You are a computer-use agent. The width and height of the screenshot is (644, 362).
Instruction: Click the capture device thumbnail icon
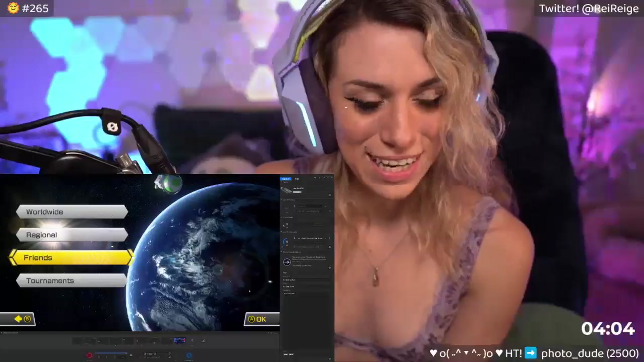click(x=286, y=190)
